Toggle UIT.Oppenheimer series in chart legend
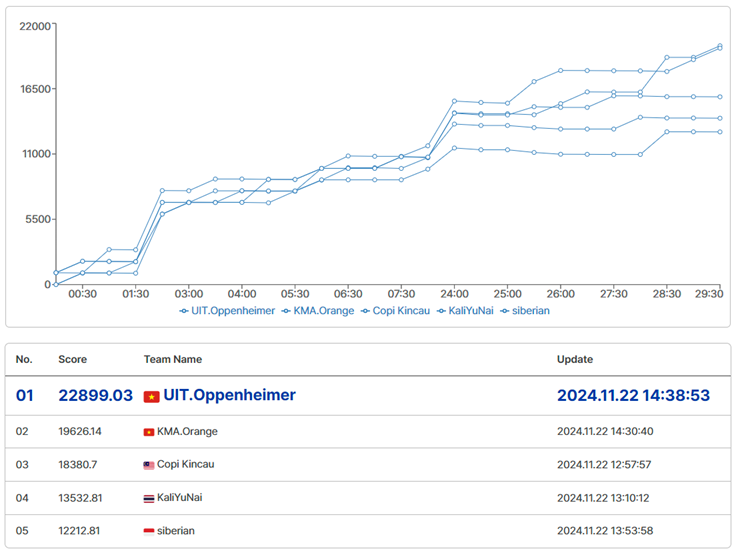Screen dimensions: 734x551 pos(227,311)
